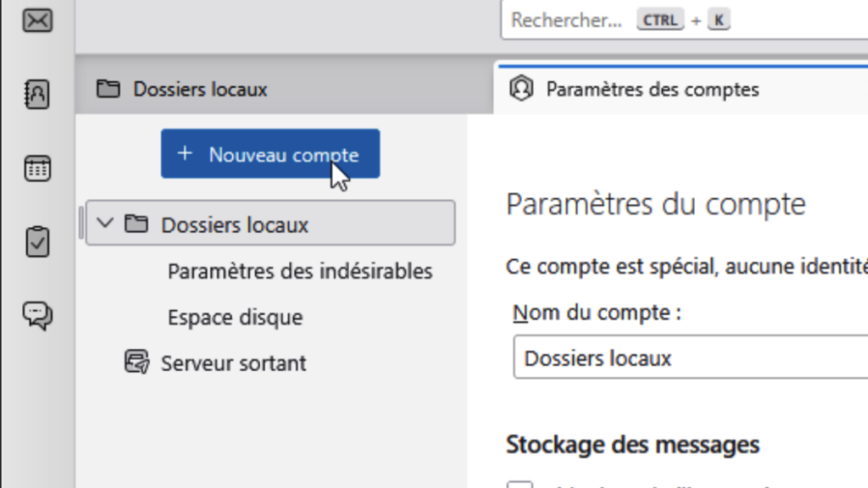Screen dimensions: 868x488
Task: Open the Address Book space icon
Action: coord(37,94)
